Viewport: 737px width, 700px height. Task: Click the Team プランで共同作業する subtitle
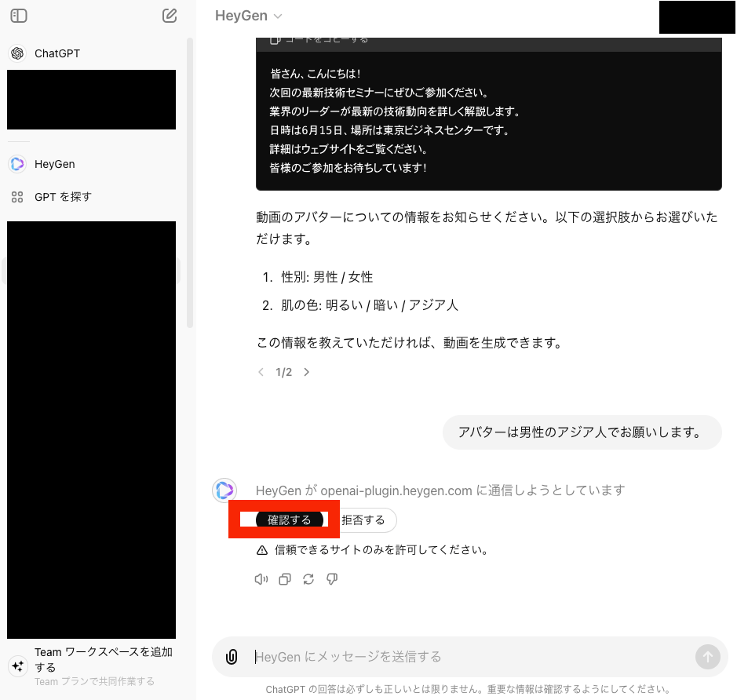(94, 682)
